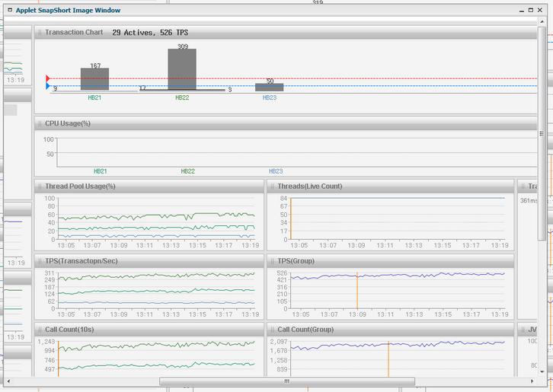The image size is (553, 392).
Task: Click the vertical scrollbar on the right side
Action: tap(542, 134)
